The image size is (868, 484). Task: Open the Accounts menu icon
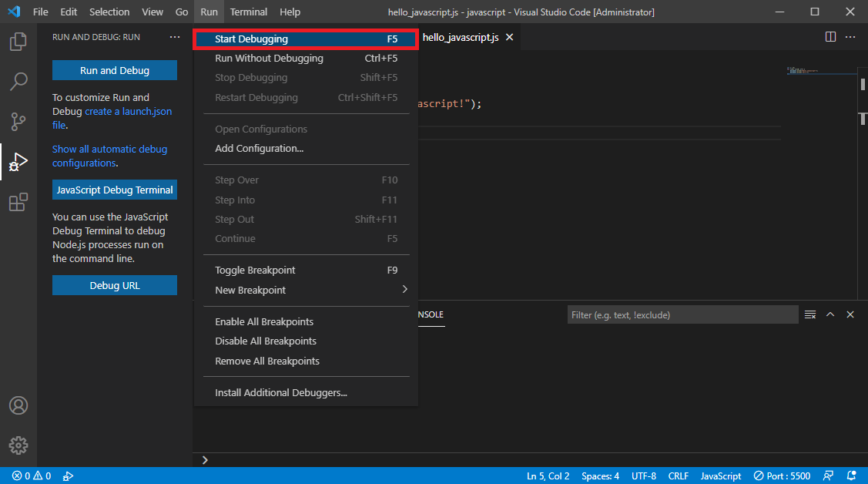click(18, 405)
